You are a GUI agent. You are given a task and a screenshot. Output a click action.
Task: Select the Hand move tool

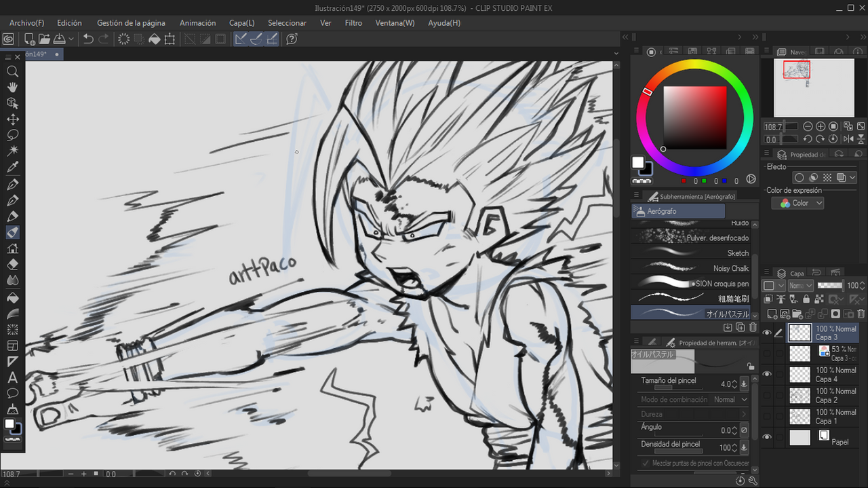coord(12,87)
